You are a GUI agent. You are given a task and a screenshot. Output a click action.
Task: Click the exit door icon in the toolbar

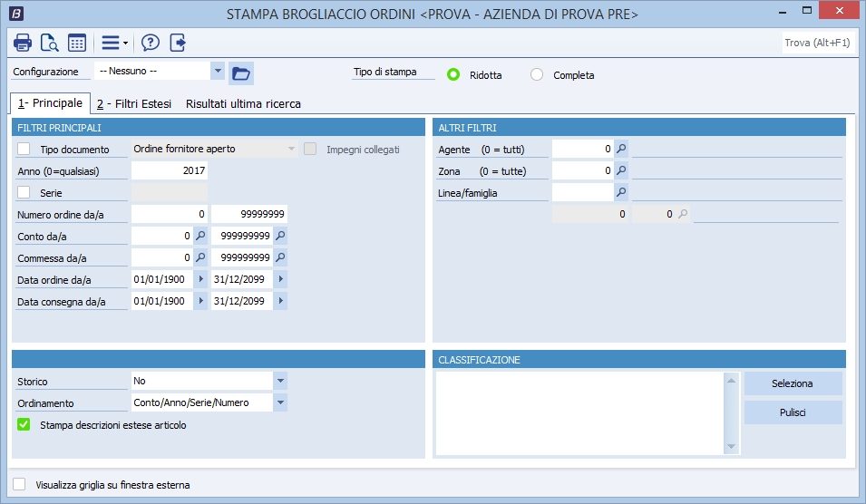[178, 43]
